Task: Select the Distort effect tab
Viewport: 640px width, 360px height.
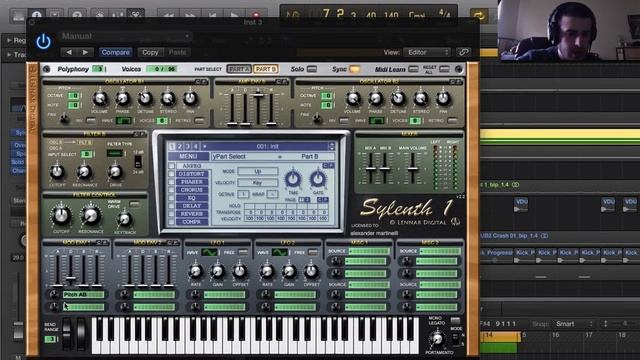Action: pyautogui.click(x=192, y=174)
